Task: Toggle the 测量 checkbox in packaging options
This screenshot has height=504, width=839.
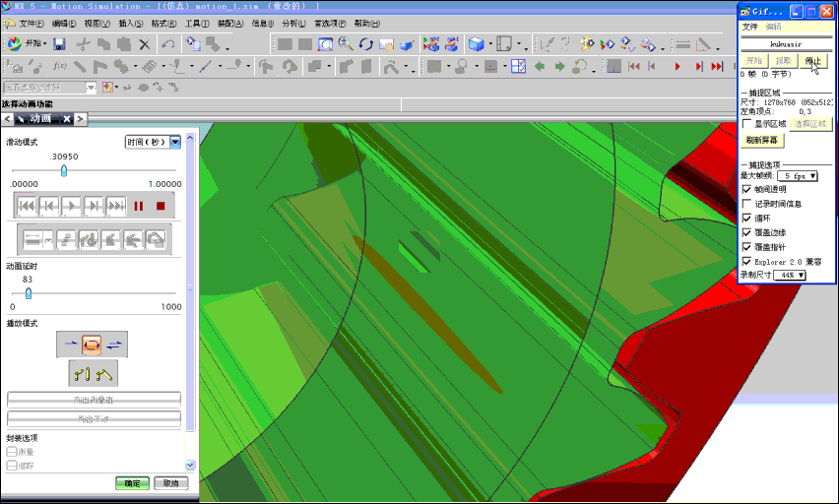Action: pos(12,452)
